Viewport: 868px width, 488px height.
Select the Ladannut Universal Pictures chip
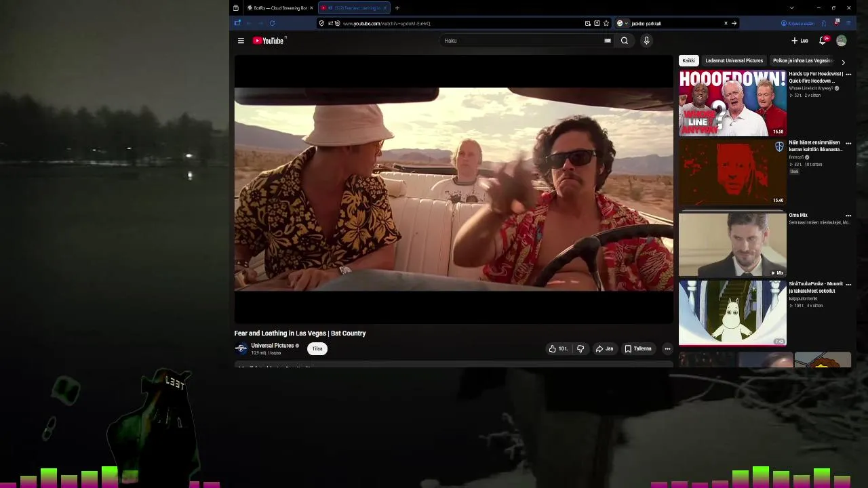pos(734,60)
